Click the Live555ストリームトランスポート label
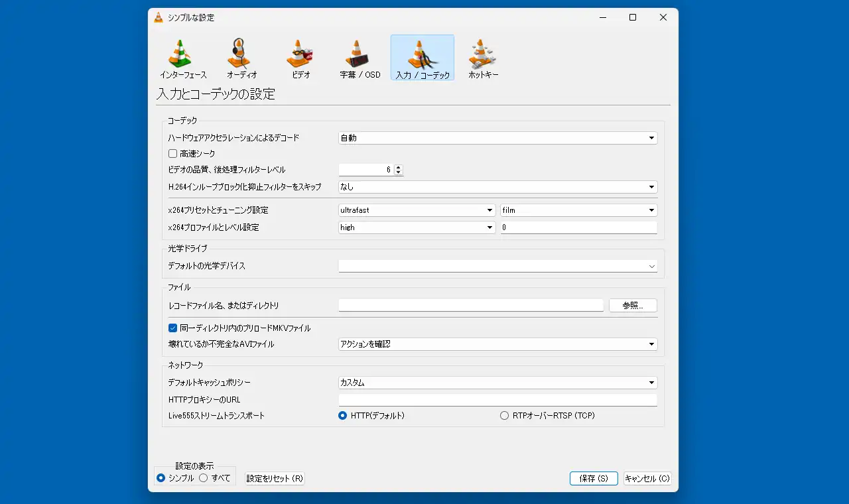 (x=216, y=416)
